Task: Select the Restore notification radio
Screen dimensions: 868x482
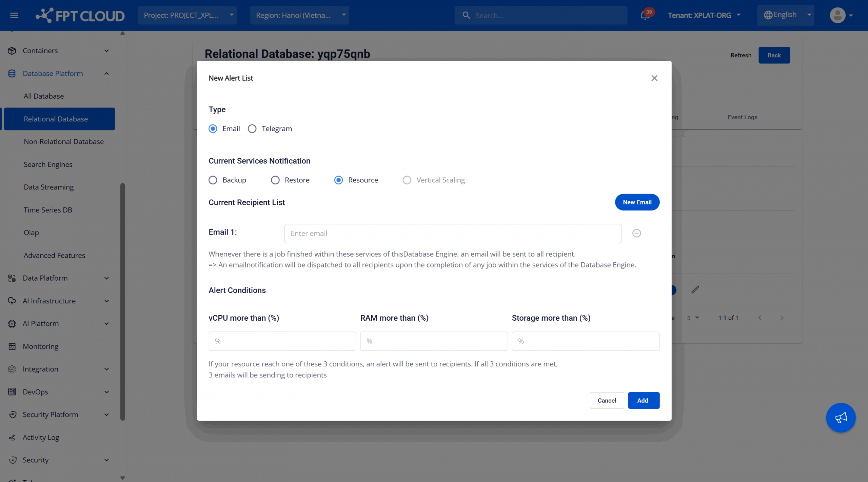Action: (275, 180)
